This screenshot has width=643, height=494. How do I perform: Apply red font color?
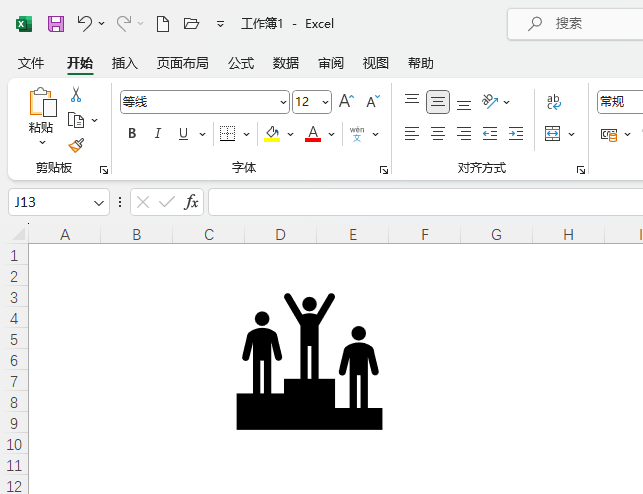pyautogui.click(x=313, y=134)
